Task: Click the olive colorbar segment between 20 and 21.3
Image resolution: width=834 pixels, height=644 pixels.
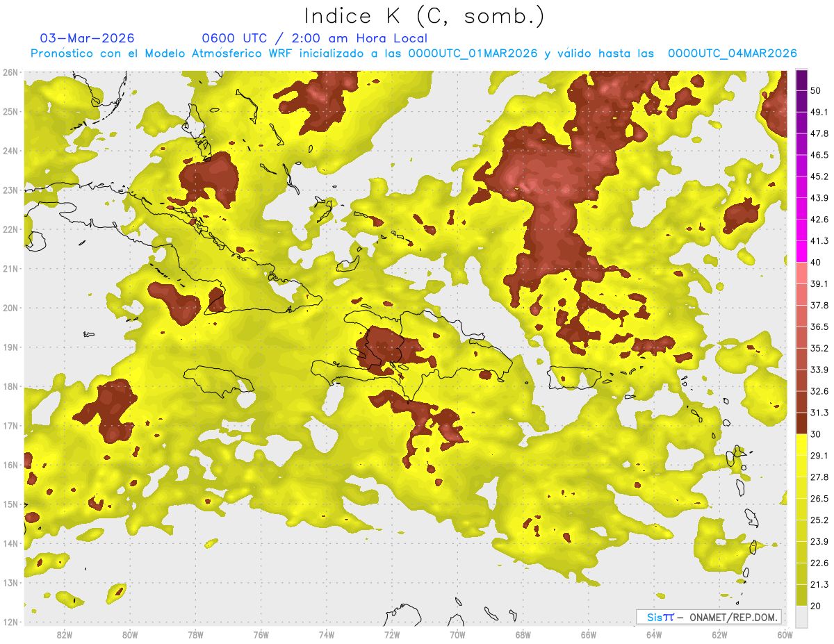Action: click(x=801, y=595)
